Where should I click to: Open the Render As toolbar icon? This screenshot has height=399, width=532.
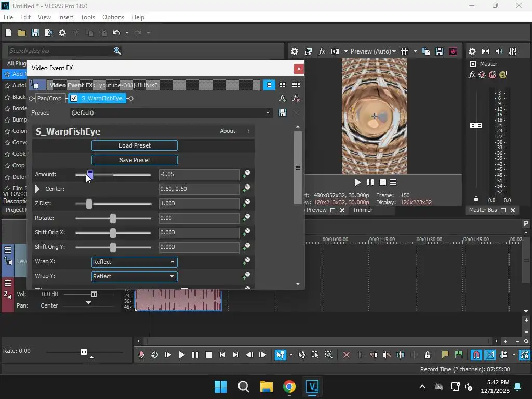click(48, 33)
